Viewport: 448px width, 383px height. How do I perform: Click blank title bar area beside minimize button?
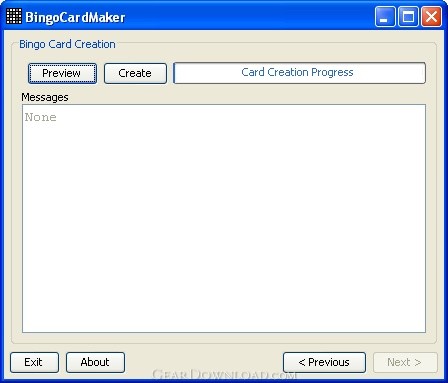tap(250, 16)
